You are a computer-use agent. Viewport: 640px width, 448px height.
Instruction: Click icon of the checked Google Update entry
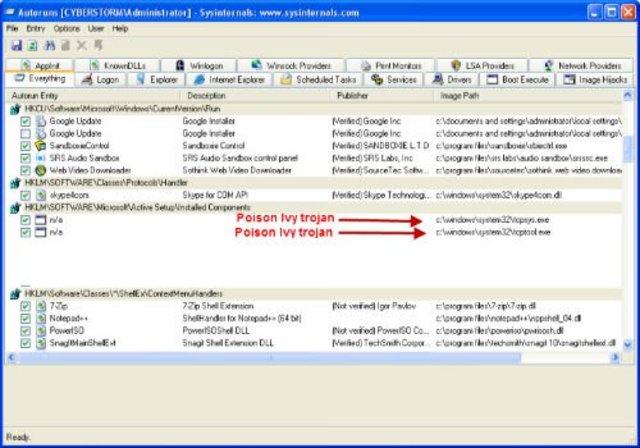pyautogui.click(x=40, y=121)
